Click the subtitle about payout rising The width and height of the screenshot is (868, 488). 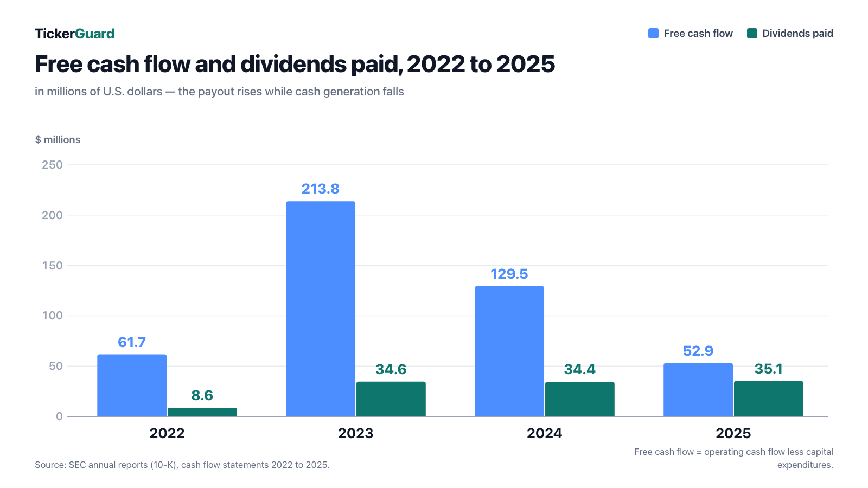click(219, 92)
